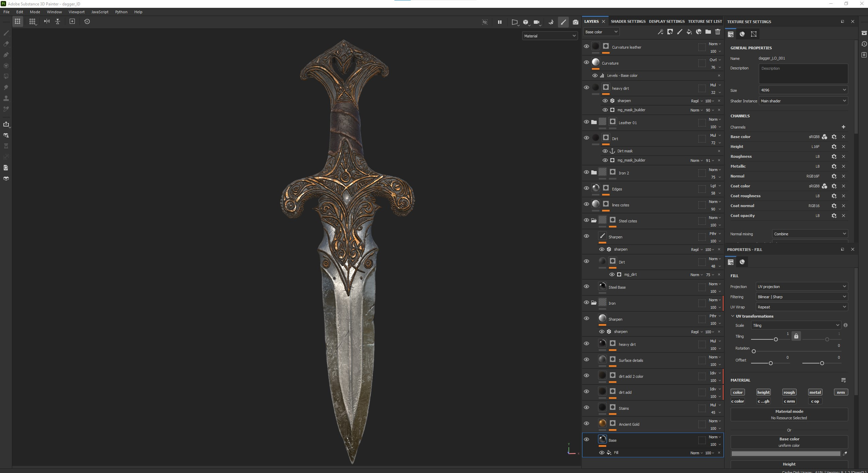
Task: Click the Description text field
Action: [x=803, y=74]
